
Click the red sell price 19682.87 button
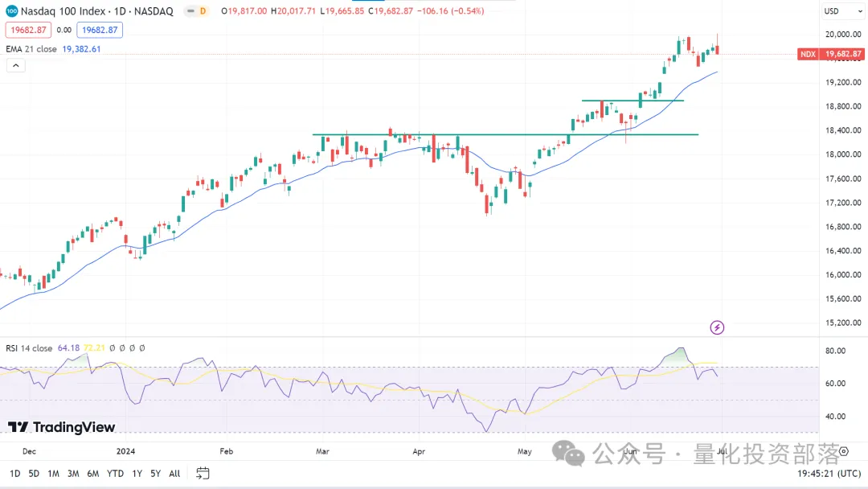tap(28, 29)
